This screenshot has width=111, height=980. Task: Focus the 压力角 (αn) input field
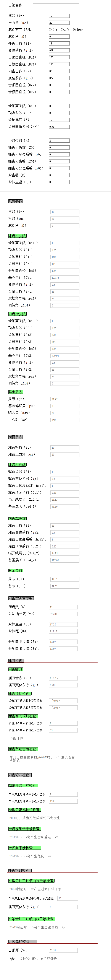pos(59,23)
